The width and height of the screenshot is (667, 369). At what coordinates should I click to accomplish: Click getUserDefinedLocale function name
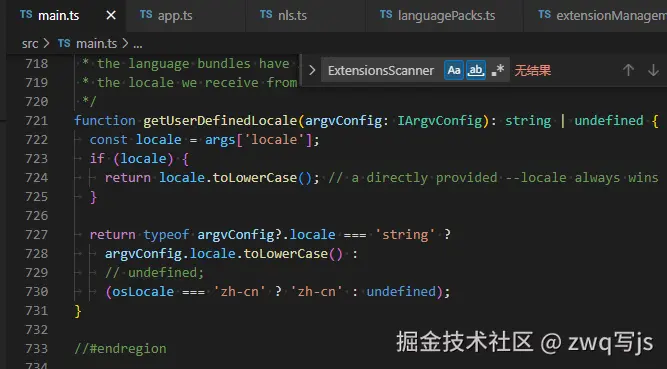220,121
